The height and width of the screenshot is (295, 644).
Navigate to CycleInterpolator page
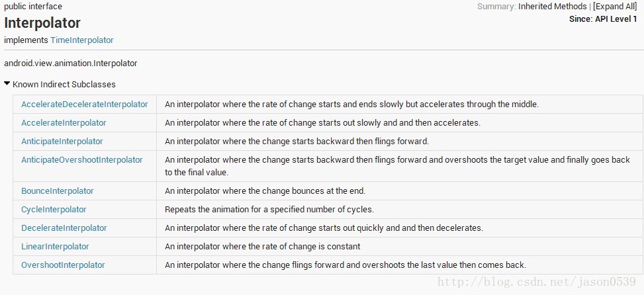click(x=54, y=210)
